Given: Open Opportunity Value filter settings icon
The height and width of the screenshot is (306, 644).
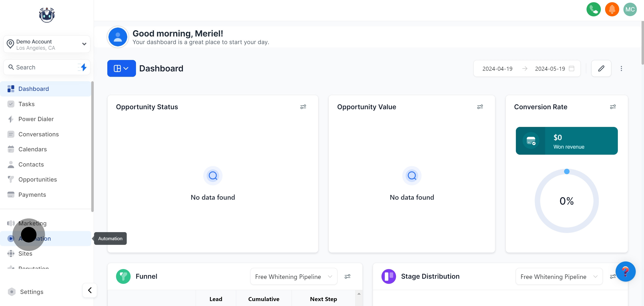Looking at the screenshot, I should click(x=480, y=107).
